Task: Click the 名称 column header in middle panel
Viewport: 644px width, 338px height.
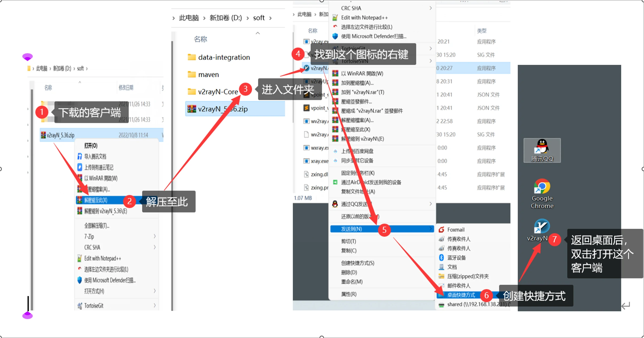Action: pyautogui.click(x=200, y=39)
